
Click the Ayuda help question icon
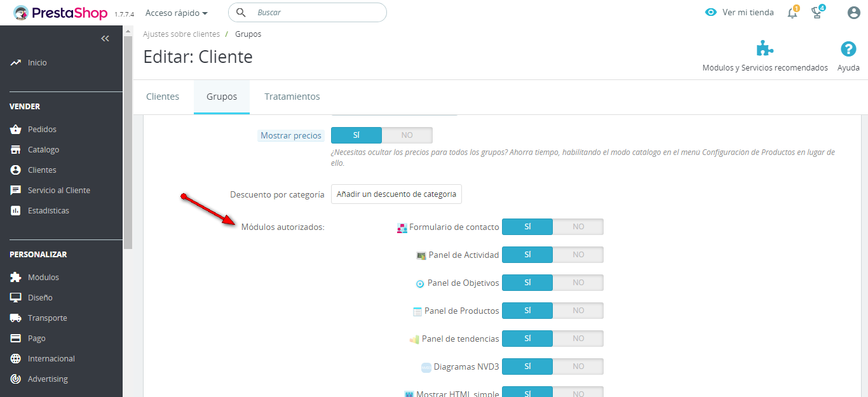(848, 49)
